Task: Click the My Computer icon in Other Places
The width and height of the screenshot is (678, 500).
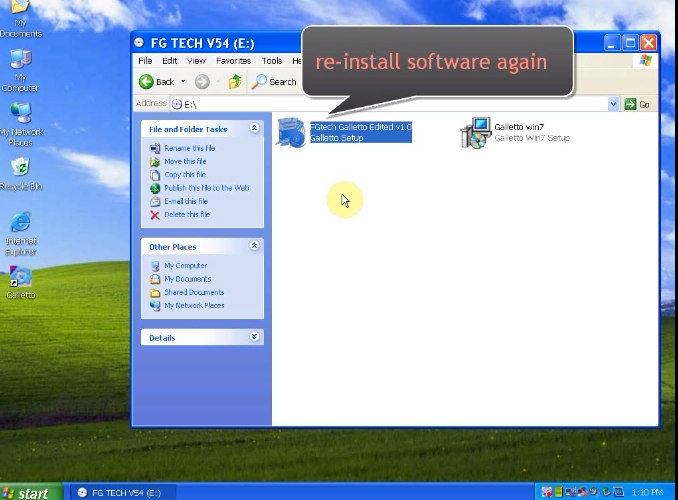Action: click(x=155, y=266)
